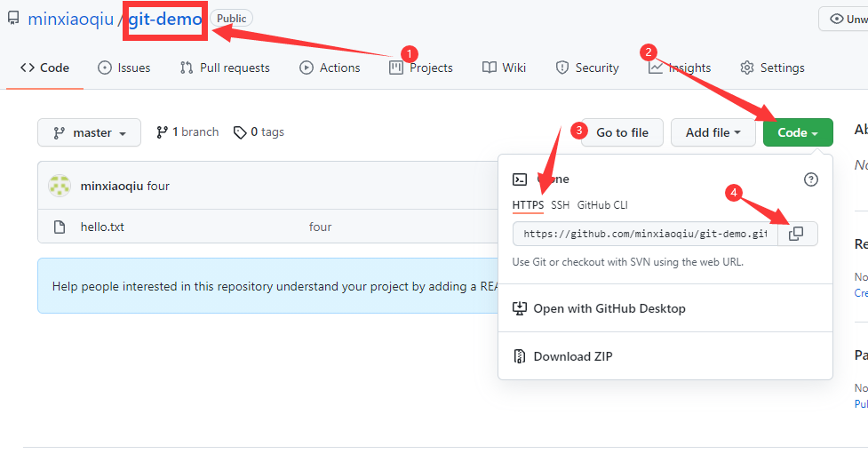
Task: Click the minxiaoqiu avatar image
Action: coord(60,186)
